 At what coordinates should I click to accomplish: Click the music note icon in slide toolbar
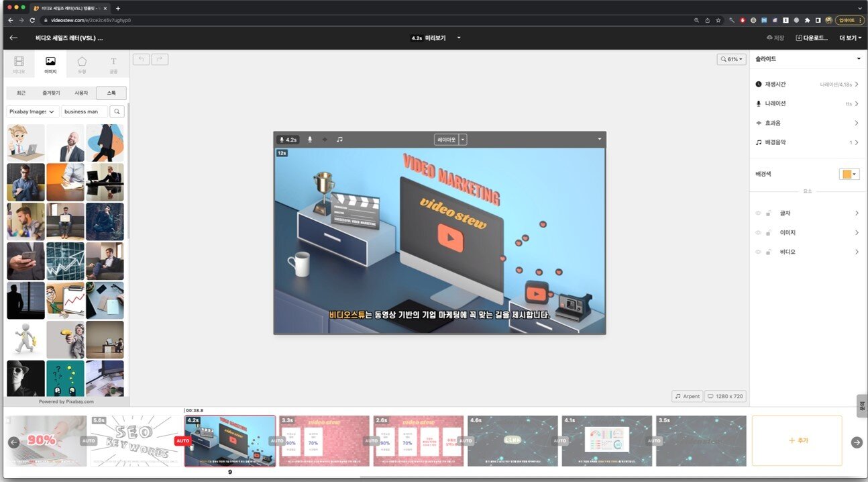[x=339, y=140]
